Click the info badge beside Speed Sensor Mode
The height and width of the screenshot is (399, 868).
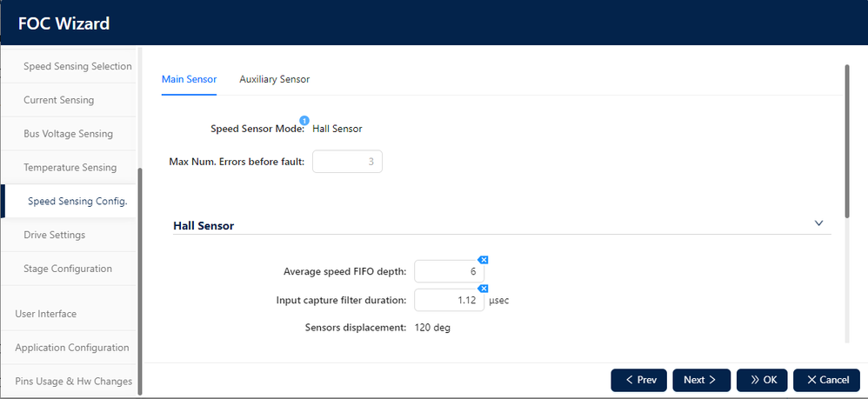(x=304, y=120)
